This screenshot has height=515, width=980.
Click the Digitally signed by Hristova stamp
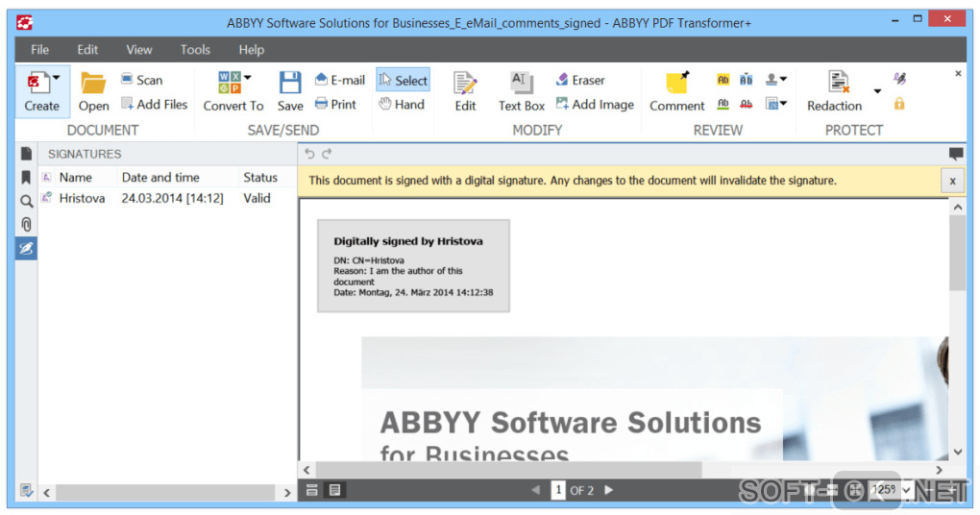tap(413, 265)
